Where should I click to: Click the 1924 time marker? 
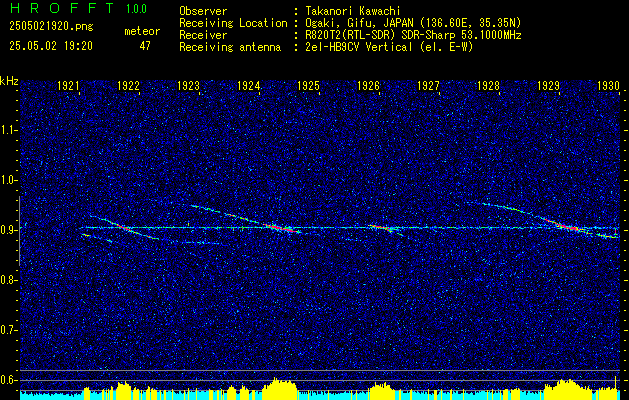[249, 86]
